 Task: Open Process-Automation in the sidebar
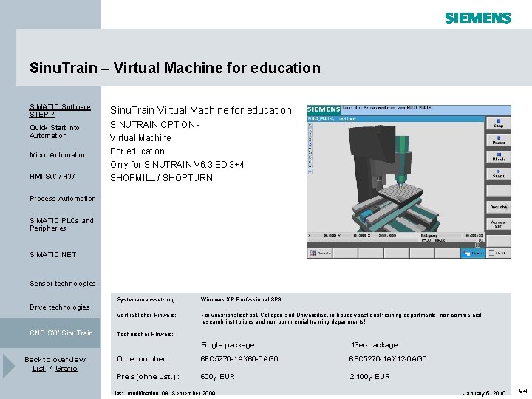62,199
